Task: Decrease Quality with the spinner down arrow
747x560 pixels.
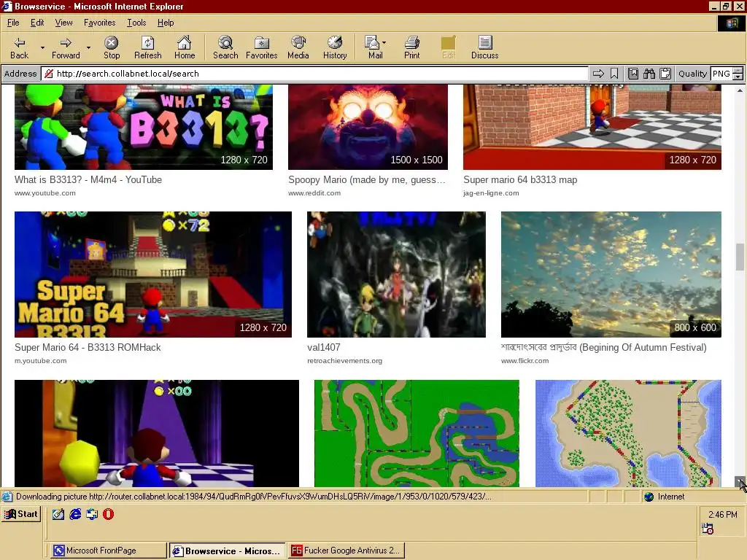Action: coord(738,77)
